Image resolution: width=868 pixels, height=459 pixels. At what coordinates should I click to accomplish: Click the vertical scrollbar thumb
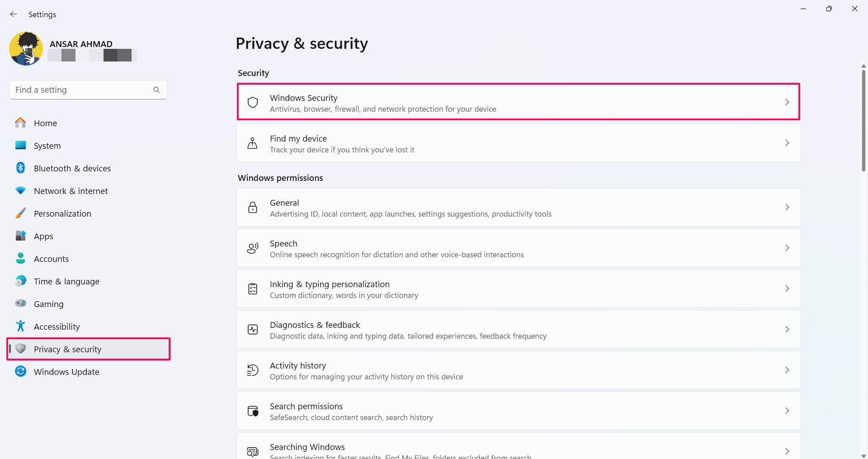863,120
